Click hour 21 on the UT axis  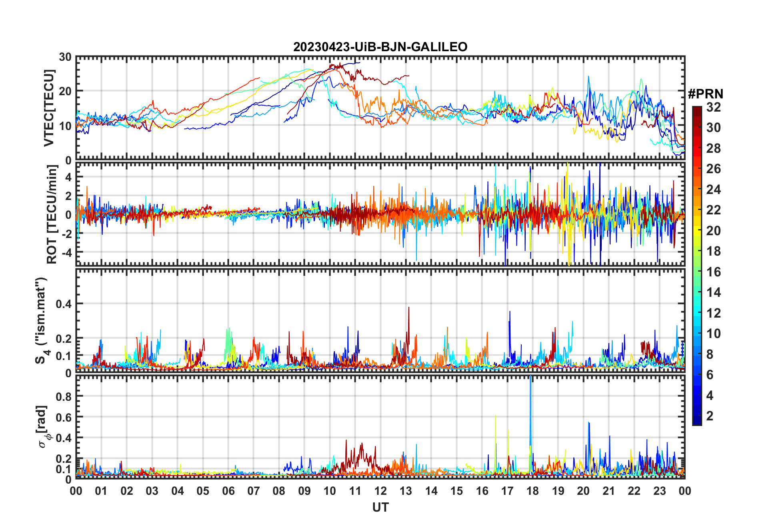pyautogui.click(x=609, y=491)
